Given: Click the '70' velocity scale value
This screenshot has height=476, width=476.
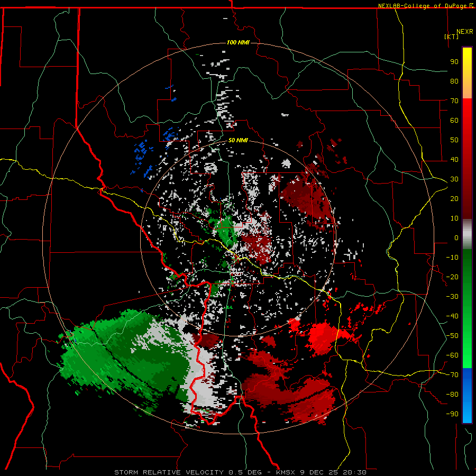Looking at the screenshot, I should (x=454, y=101).
